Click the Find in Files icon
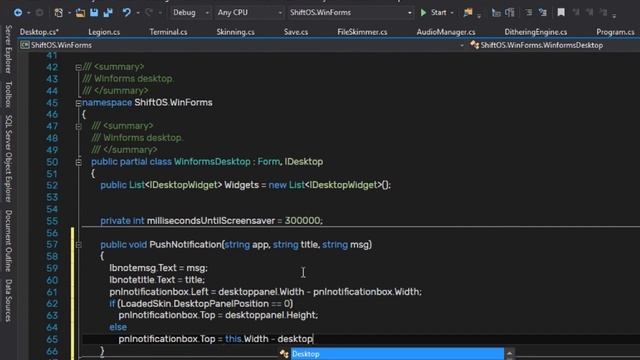 (x=468, y=13)
